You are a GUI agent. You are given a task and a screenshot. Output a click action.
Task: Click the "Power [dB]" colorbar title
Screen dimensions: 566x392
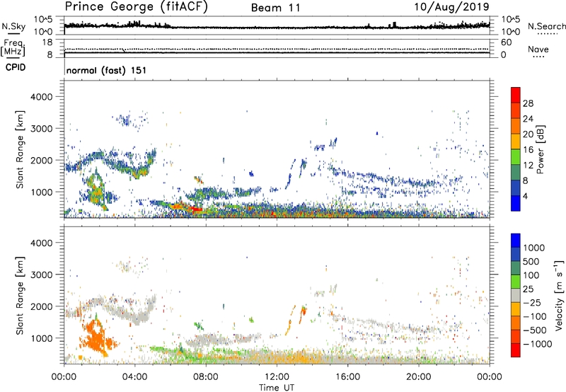(541, 149)
